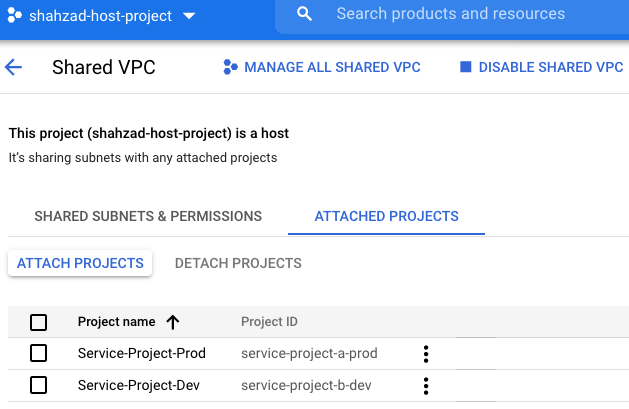Click the shahzad-host-project name in header

[x=100, y=16]
